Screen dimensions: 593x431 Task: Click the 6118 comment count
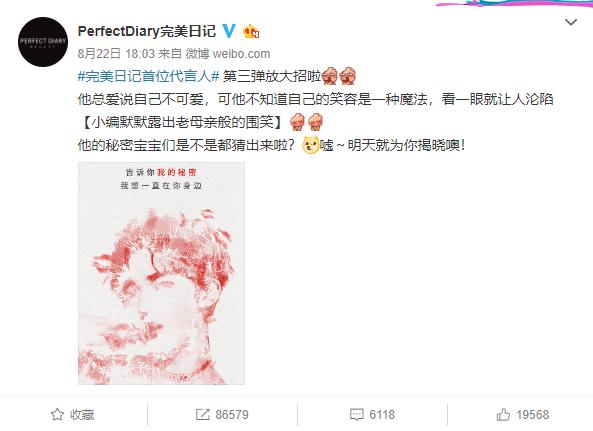(x=382, y=415)
